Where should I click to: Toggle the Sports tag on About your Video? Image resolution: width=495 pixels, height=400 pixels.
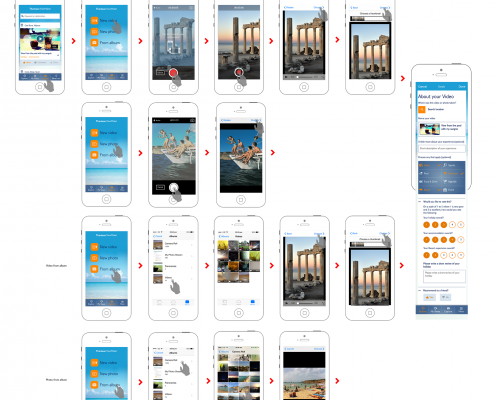[x=453, y=165]
